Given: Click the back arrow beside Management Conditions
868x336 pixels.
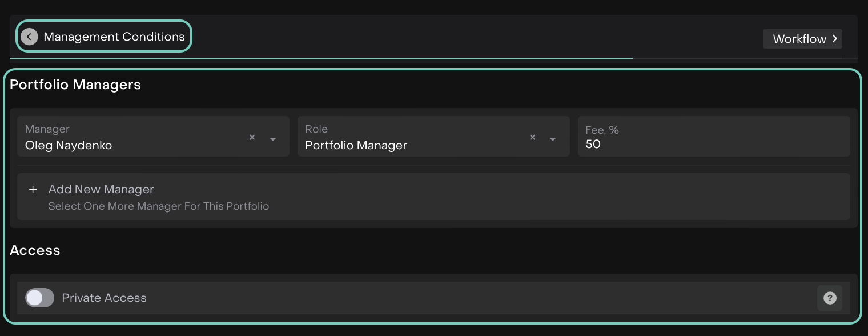Looking at the screenshot, I should [x=29, y=37].
